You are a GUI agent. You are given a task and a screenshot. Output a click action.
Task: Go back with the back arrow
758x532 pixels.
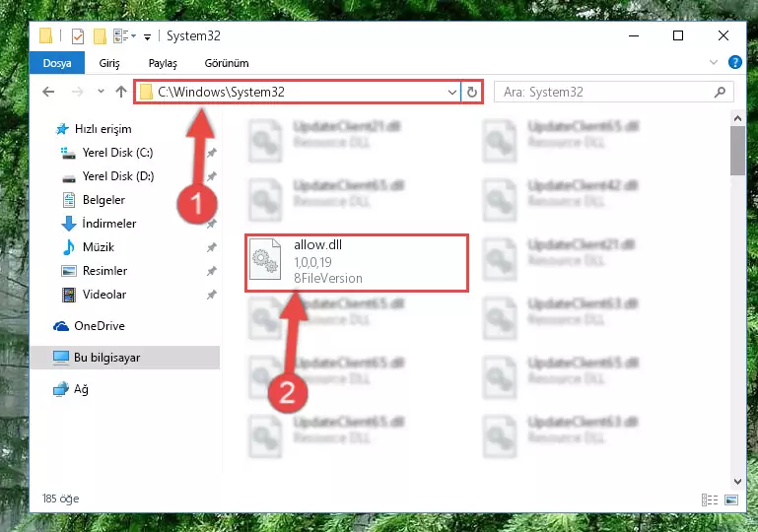48,92
